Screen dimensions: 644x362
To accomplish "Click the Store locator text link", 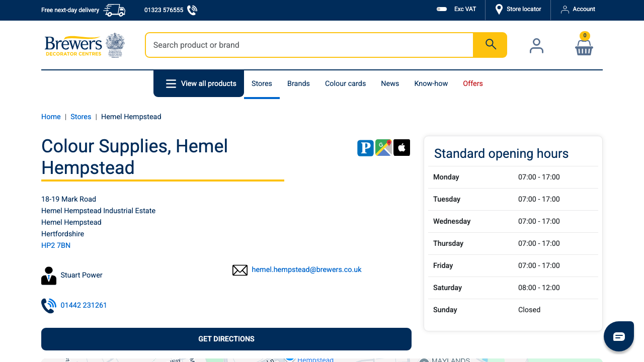I will (x=524, y=9).
